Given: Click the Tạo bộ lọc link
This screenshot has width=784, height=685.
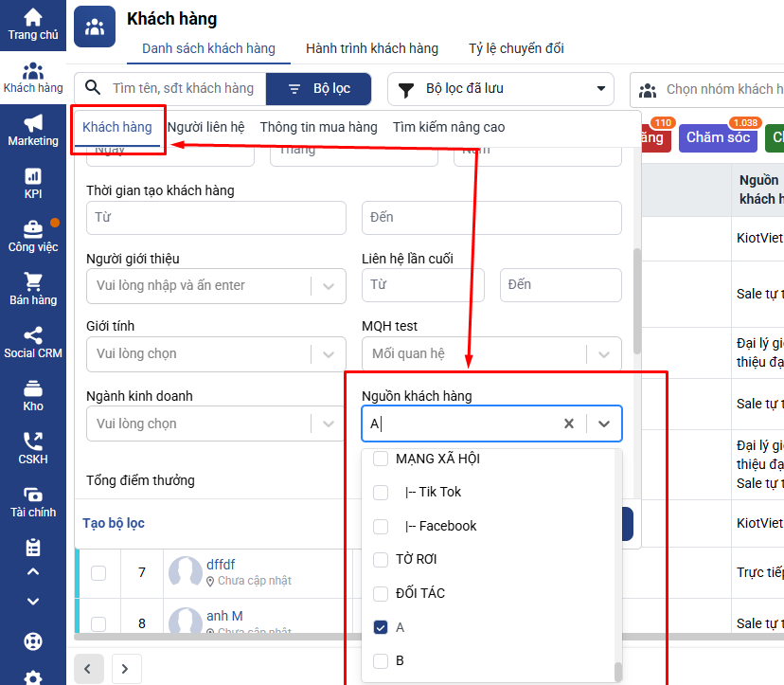Looking at the screenshot, I should [114, 523].
